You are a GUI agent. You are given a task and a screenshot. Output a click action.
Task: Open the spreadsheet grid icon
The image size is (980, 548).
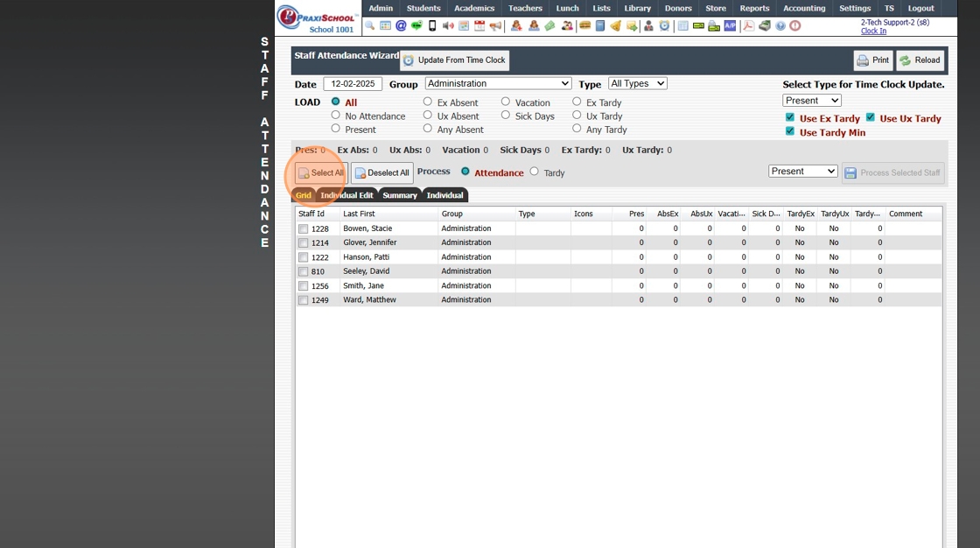click(683, 25)
